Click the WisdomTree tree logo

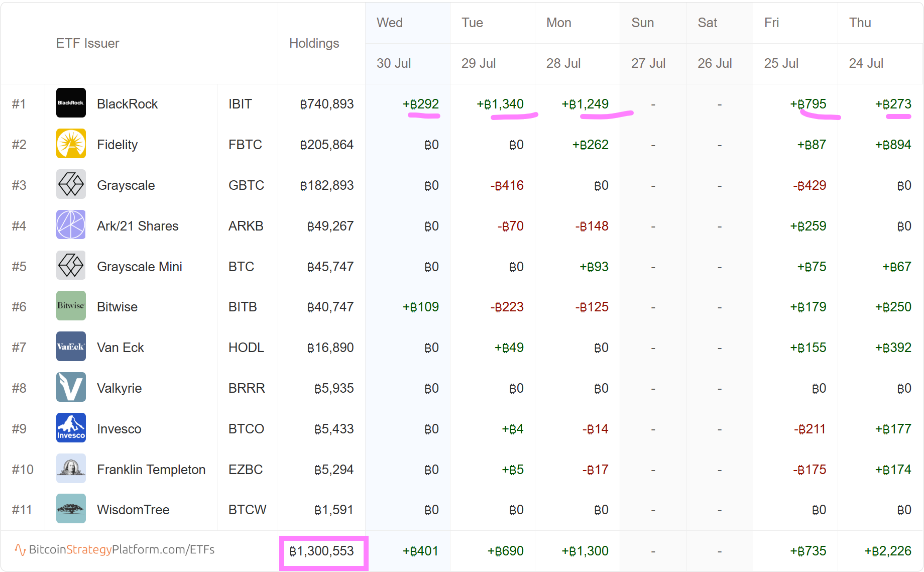pyautogui.click(x=71, y=509)
